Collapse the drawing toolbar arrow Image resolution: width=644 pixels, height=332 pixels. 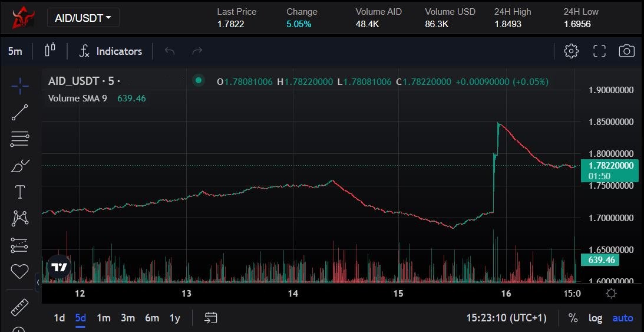pos(38,282)
